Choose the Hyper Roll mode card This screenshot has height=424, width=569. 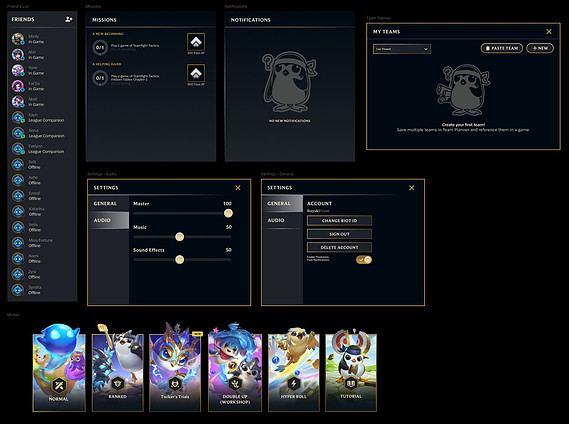pyautogui.click(x=294, y=372)
